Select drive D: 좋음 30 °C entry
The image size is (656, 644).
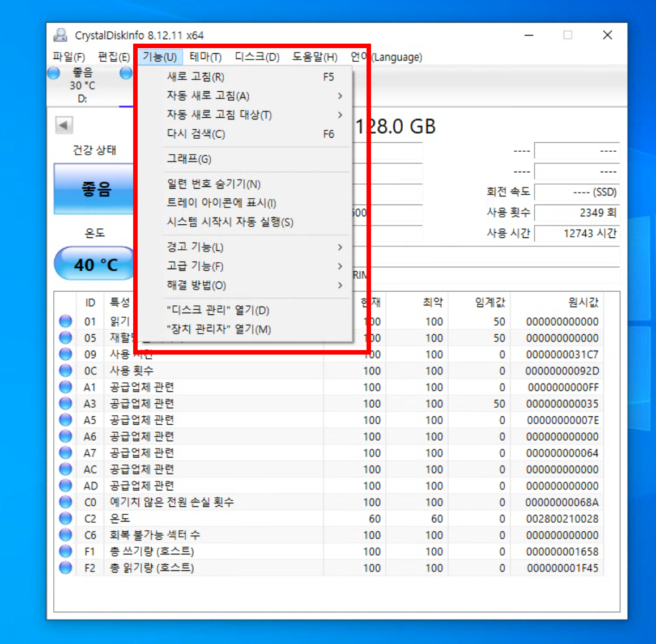click(x=82, y=86)
